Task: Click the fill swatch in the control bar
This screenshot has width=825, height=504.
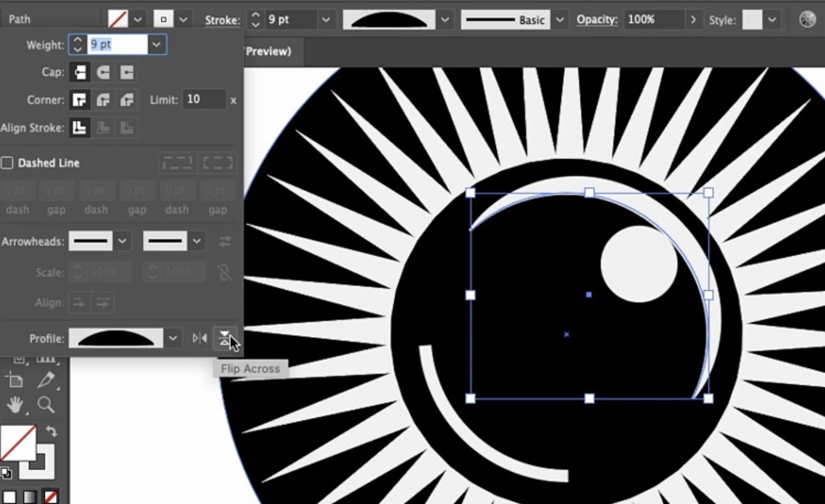Action: point(117,20)
